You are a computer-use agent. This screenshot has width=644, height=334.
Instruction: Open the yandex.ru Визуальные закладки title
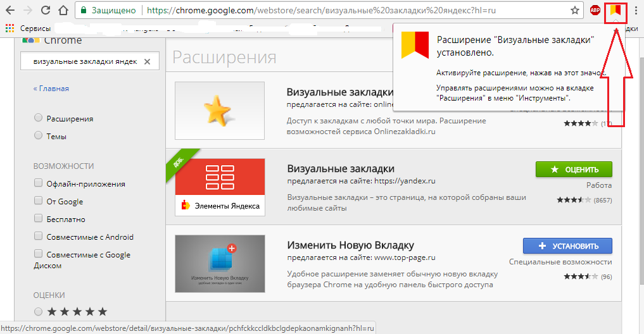(341, 169)
